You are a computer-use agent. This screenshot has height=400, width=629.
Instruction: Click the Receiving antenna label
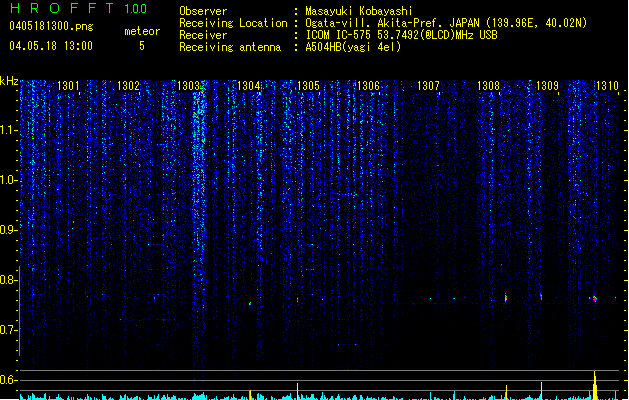click(x=230, y=47)
